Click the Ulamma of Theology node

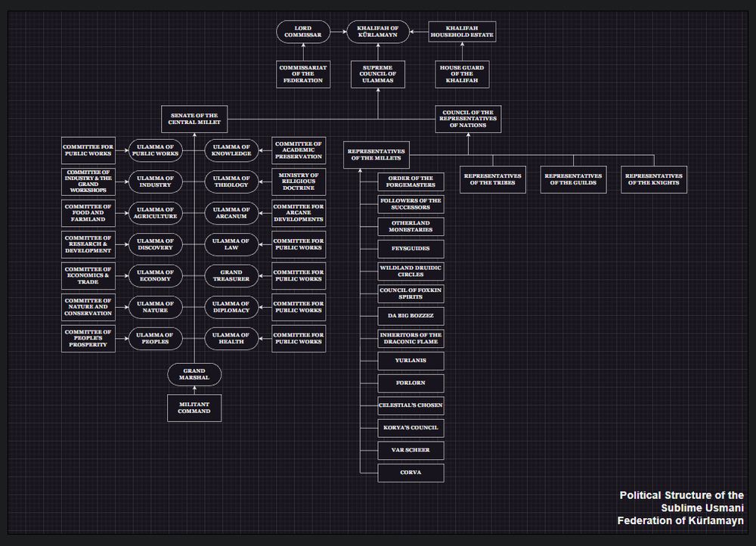tap(231, 181)
